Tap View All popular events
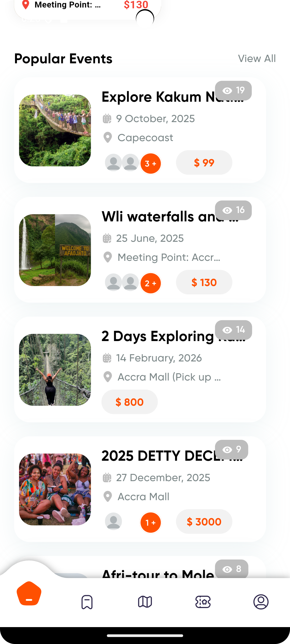The width and height of the screenshot is (290, 644). click(x=257, y=58)
